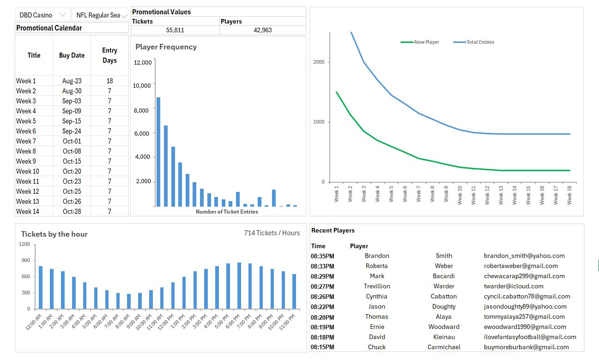Click brandon_smith@yahoo.com email address
This screenshot has width=599, height=364.
(524, 256)
